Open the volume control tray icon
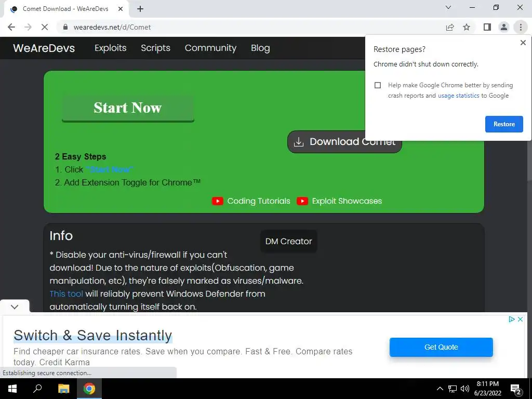The image size is (532, 399). pos(465,389)
